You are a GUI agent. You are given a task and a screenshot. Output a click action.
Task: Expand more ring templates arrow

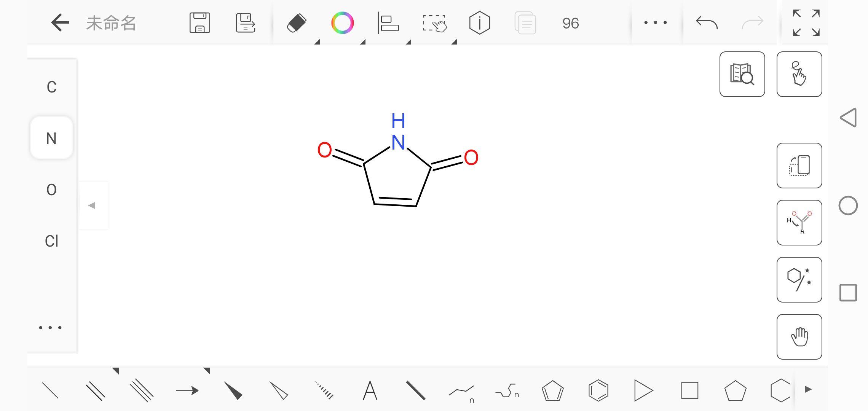tap(808, 389)
